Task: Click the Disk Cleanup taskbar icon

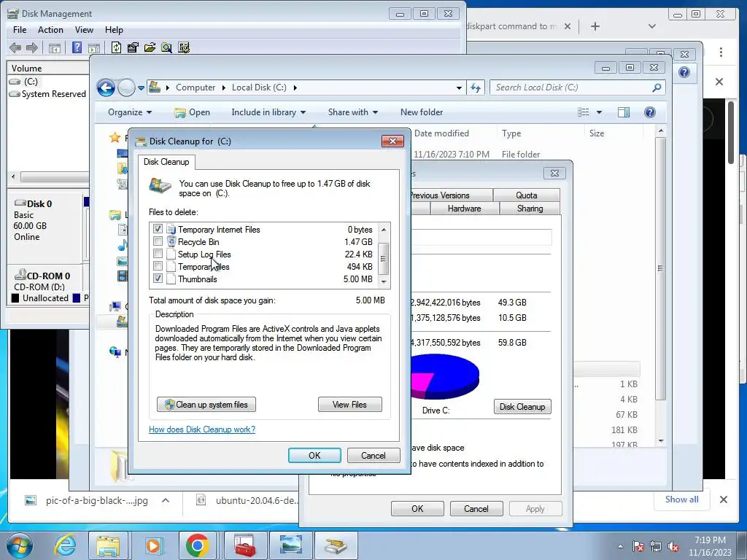Action: pyautogui.click(x=336, y=545)
